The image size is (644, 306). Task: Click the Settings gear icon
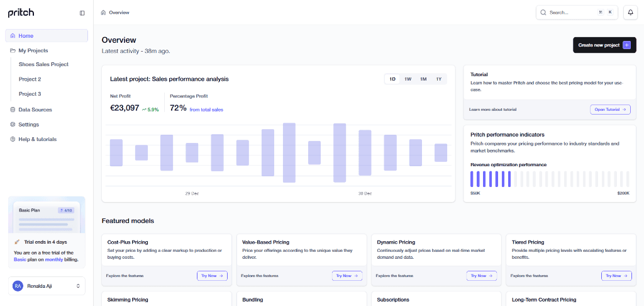coord(13,125)
